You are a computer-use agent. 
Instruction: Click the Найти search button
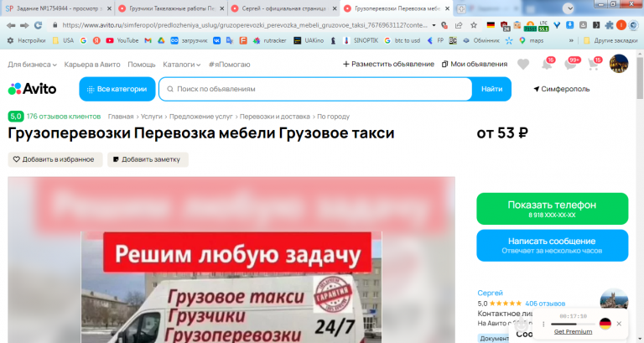click(491, 89)
